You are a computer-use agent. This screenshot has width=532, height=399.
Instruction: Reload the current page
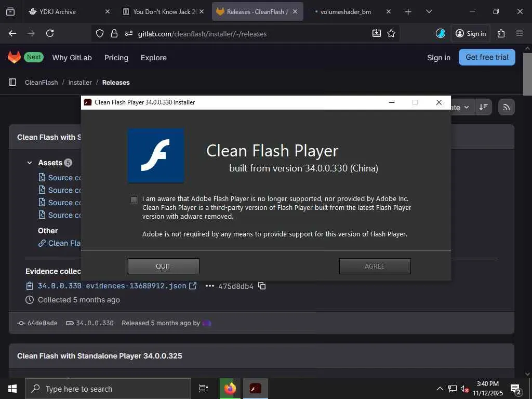pyautogui.click(x=50, y=33)
